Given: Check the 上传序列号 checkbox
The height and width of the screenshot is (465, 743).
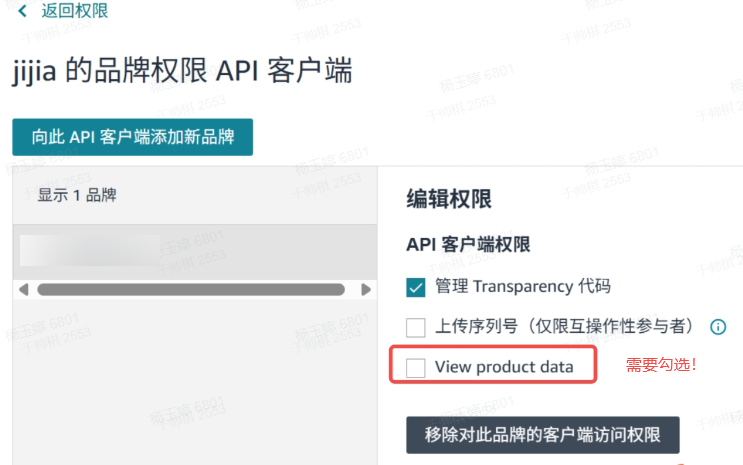Looking at the screenshot, I should 416,328.
